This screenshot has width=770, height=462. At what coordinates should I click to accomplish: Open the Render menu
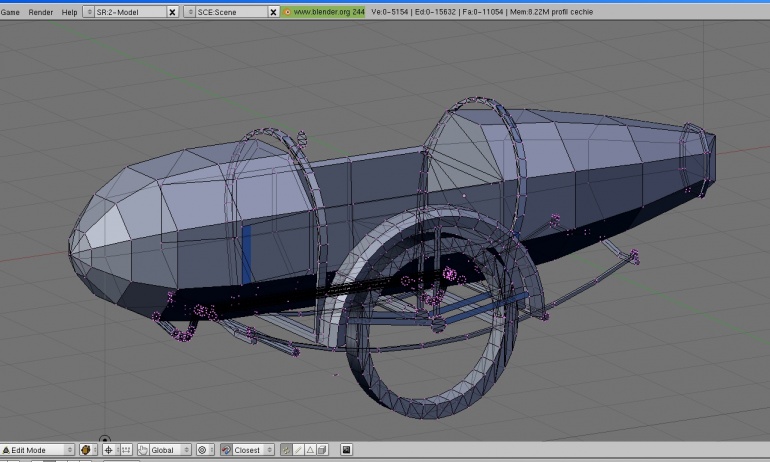(40, 12)
